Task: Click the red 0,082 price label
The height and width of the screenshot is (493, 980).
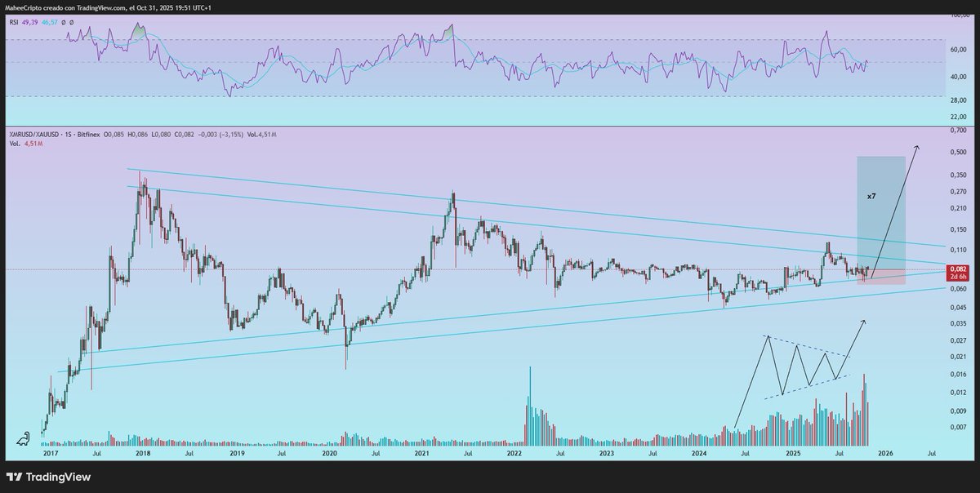Action: tap(959, 267)
